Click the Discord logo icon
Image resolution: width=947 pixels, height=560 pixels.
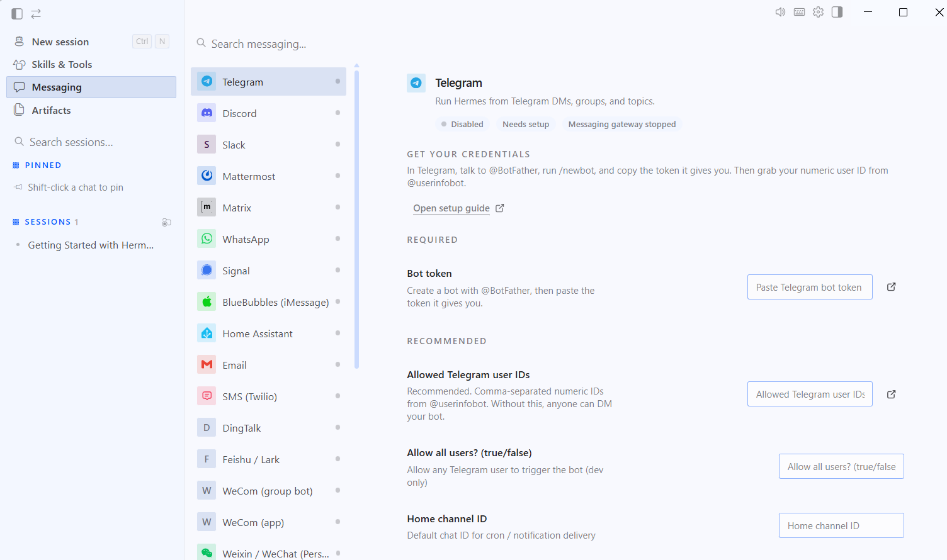click(x=207, y=113)
